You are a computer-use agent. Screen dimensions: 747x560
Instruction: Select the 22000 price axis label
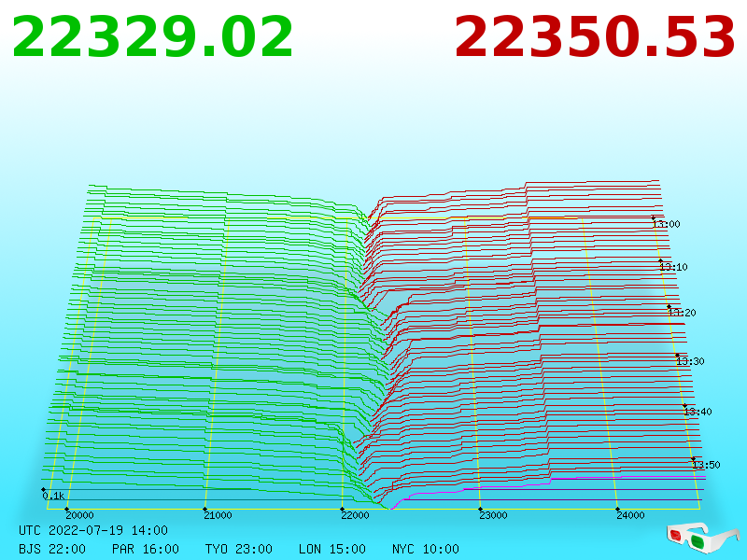[x=355, y=515]
